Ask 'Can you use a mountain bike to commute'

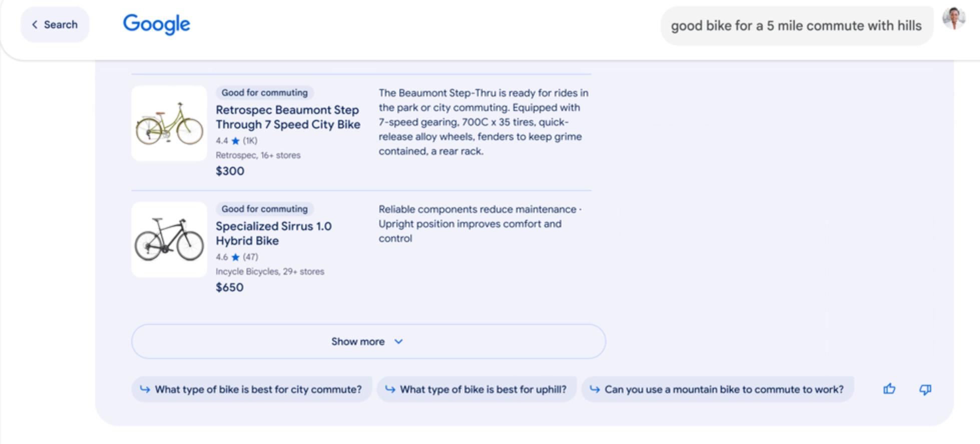(723, 389)
